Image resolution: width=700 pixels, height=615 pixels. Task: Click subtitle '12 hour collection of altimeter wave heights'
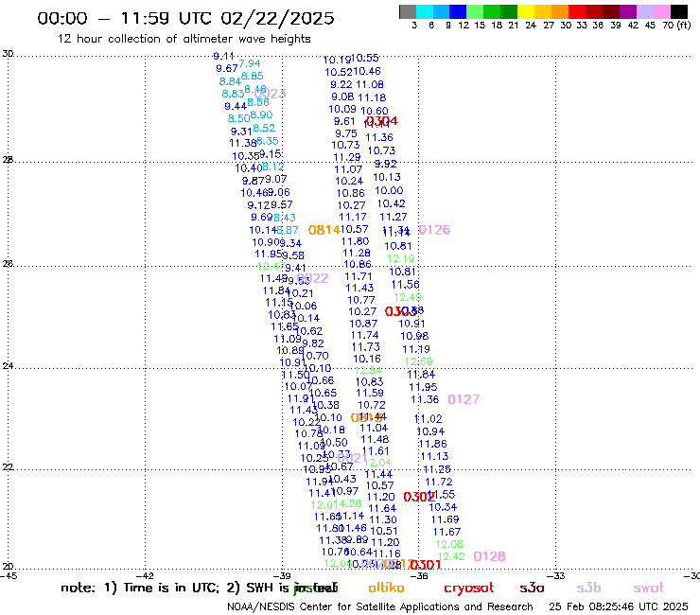184,39
